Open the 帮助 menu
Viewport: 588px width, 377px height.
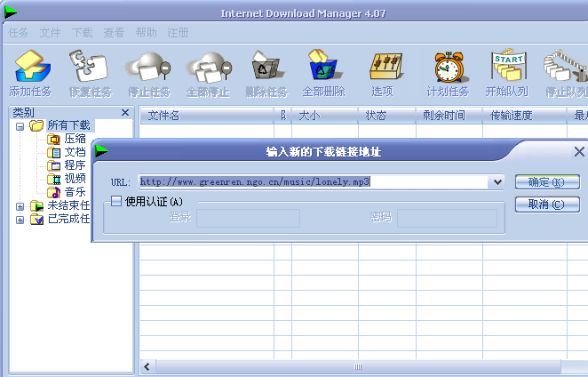point(146,33)
